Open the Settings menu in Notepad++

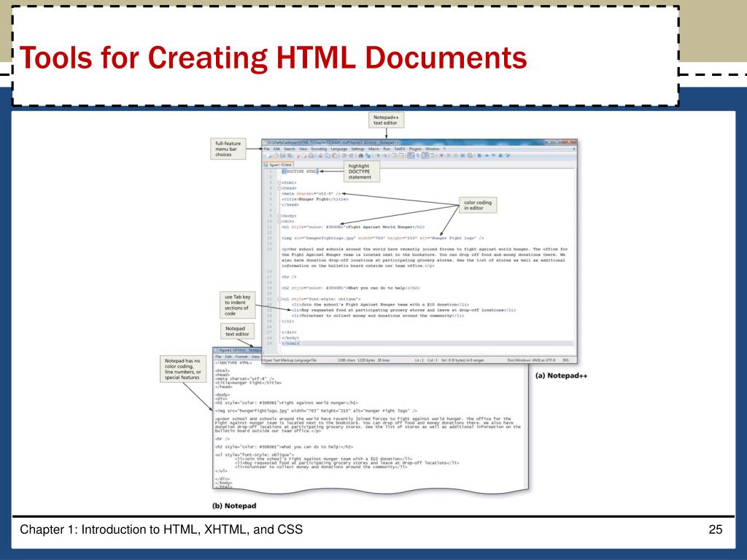357,149
